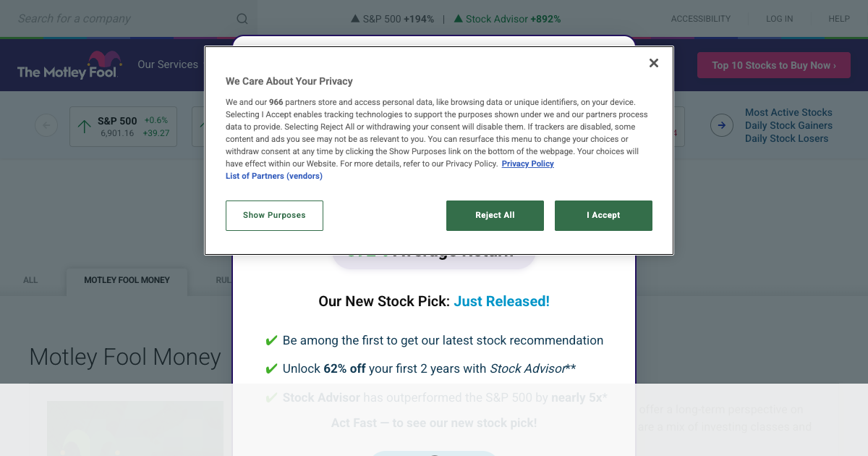
Task: Close the privacy dialog with the X icon
Action: tap(653, 63)
